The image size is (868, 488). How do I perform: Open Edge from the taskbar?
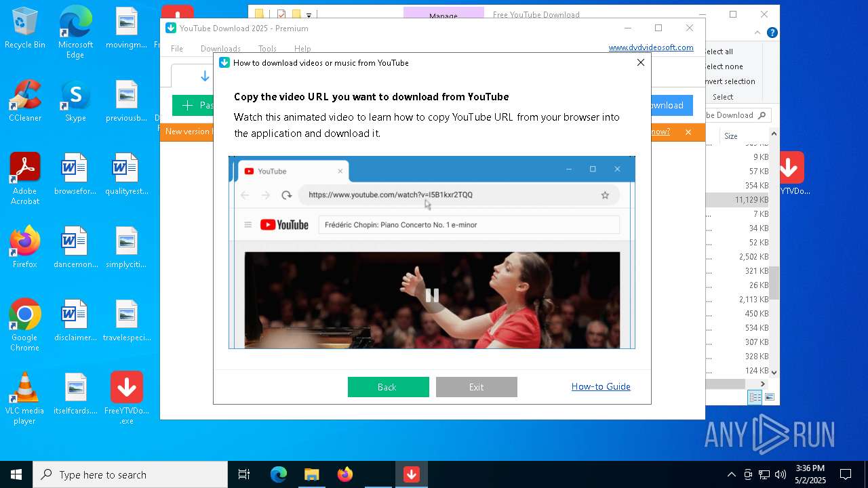279,474
